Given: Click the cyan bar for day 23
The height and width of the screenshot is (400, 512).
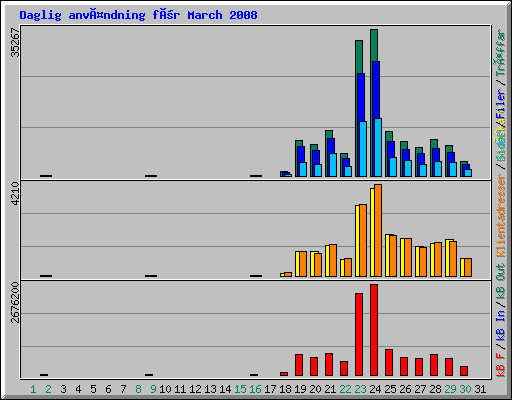Looking at the screenshot, I should 363,149.
